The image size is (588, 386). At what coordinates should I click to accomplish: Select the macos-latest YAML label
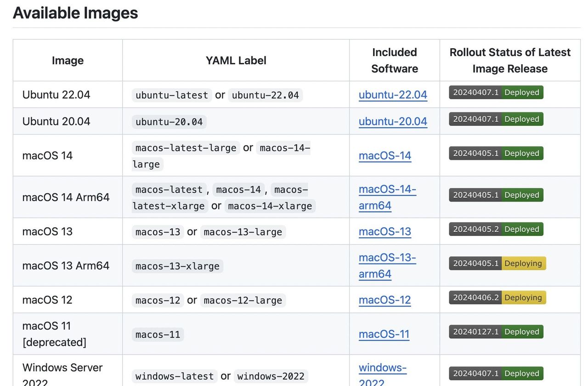point(169,190)
